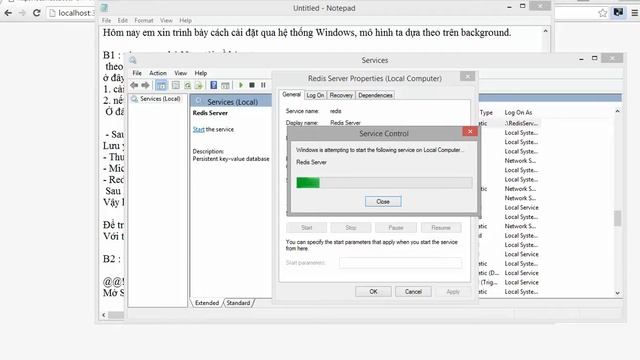Screen dimensions: 640x360
Task: Click Cancel in Redis Server Properties
Action: [413, 292]
